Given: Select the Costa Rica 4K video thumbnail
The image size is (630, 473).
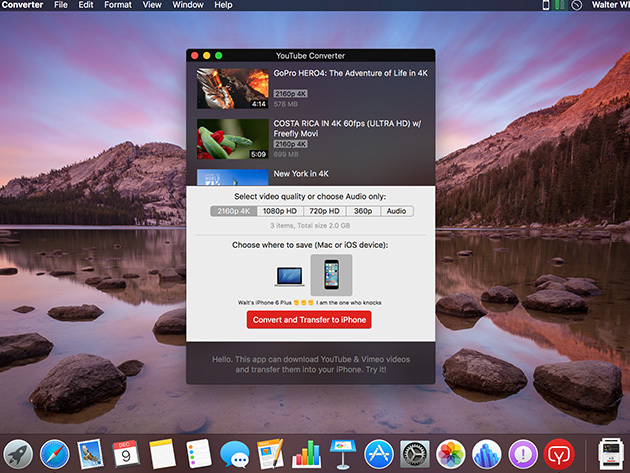Looking at the screenshot, I should tap(232, 140).
